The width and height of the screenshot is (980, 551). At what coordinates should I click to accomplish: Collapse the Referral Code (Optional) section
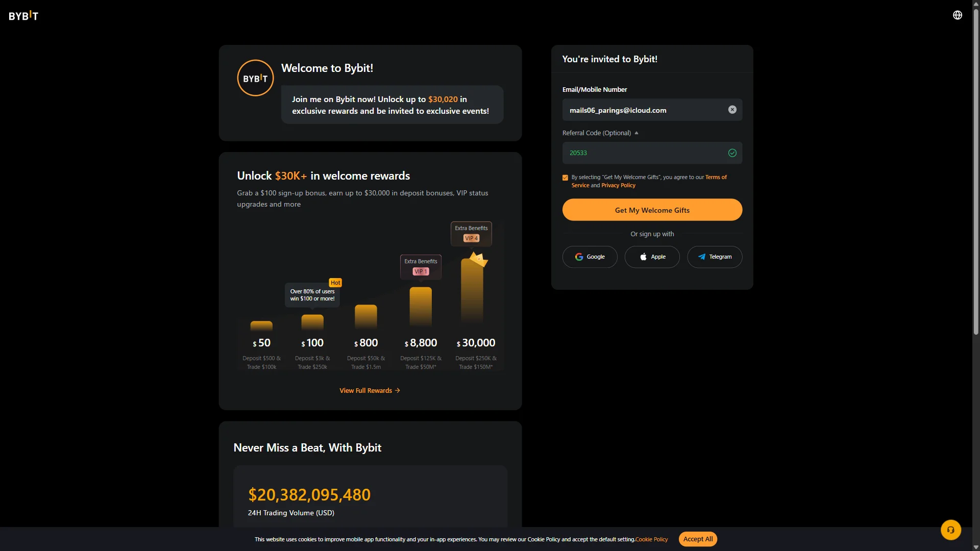(x=600, y=133)
